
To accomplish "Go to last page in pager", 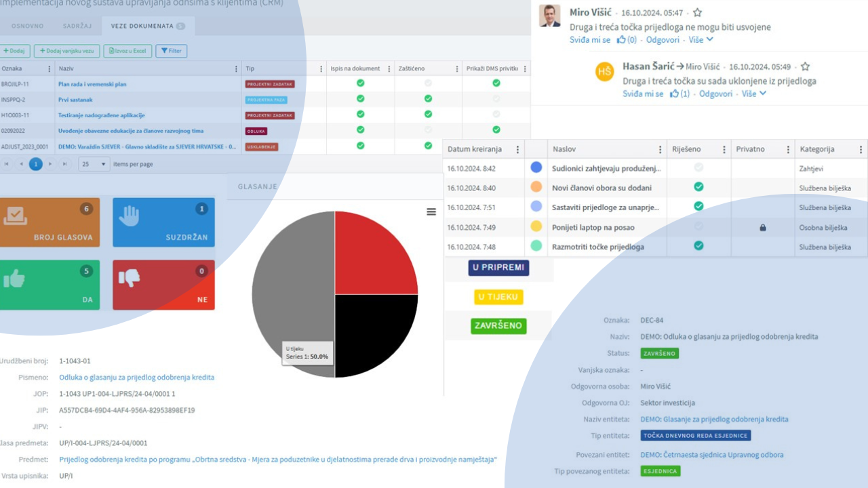I will coord(65,164).
